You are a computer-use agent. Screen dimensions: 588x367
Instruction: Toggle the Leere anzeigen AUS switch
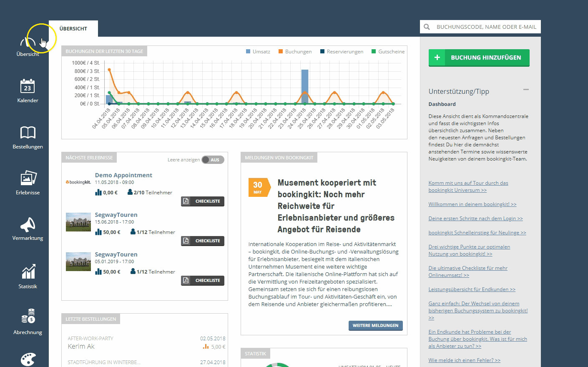click(x=213, y=160)
